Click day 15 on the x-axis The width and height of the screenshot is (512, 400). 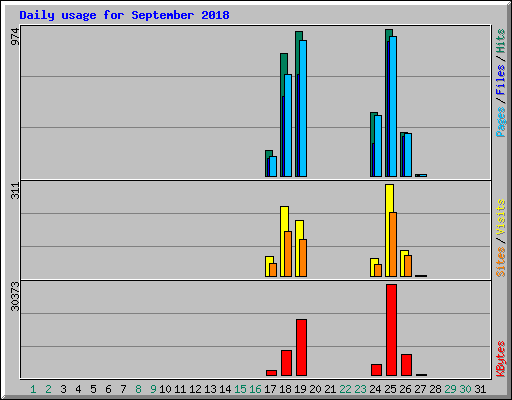coord(240,389)
